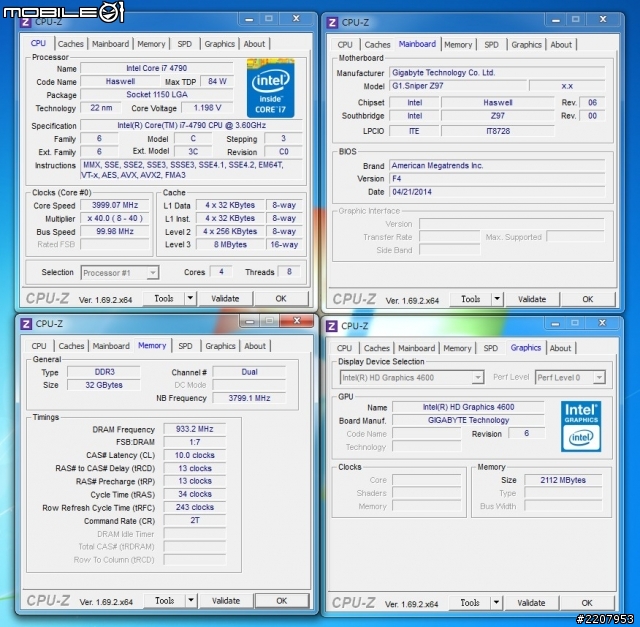Click the 'Intel Core i7 4790' name field
Image resolution: width=640 pixels, height=627 pixels.
157,68
